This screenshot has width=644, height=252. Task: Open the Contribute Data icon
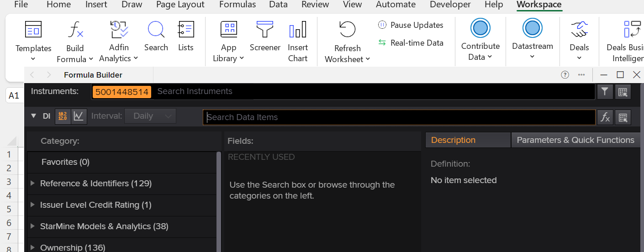pos(480,28)
